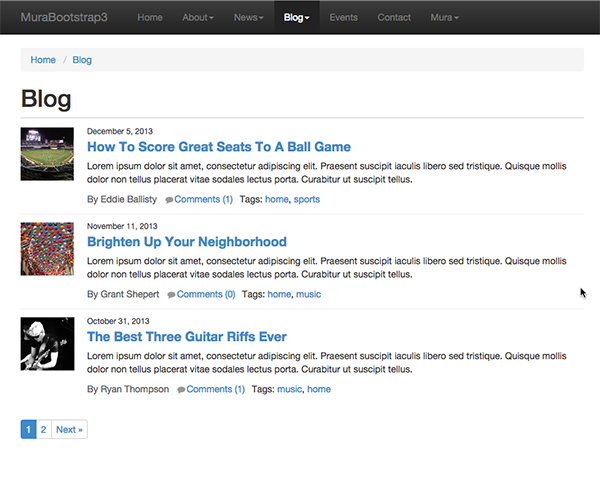Click comment bubble icon for Ryan Thompson post
The width and height of the screenshot is (600, 482).
tap(181, 389)
